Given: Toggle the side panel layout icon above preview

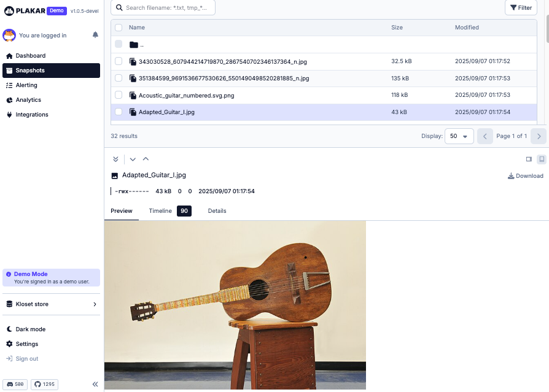Looking at the screenshot, I should coord(529,159).
